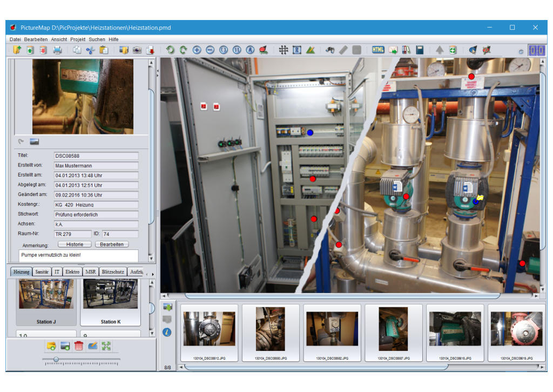
Task: Open the Hilfe menu
Action: point(113,39)
